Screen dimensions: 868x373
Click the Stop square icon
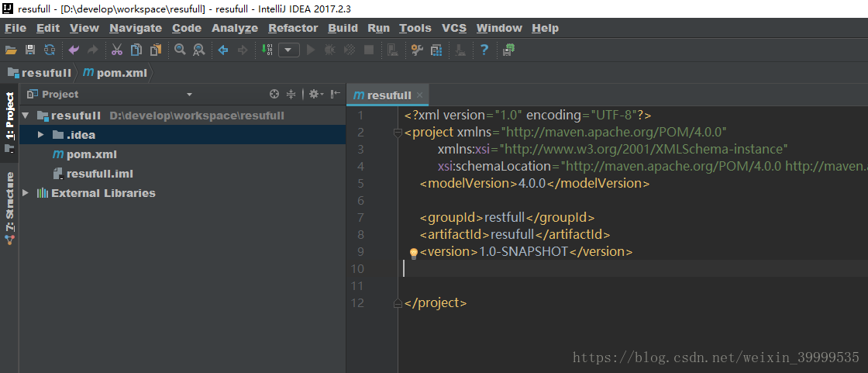click(x=369, y=50)
